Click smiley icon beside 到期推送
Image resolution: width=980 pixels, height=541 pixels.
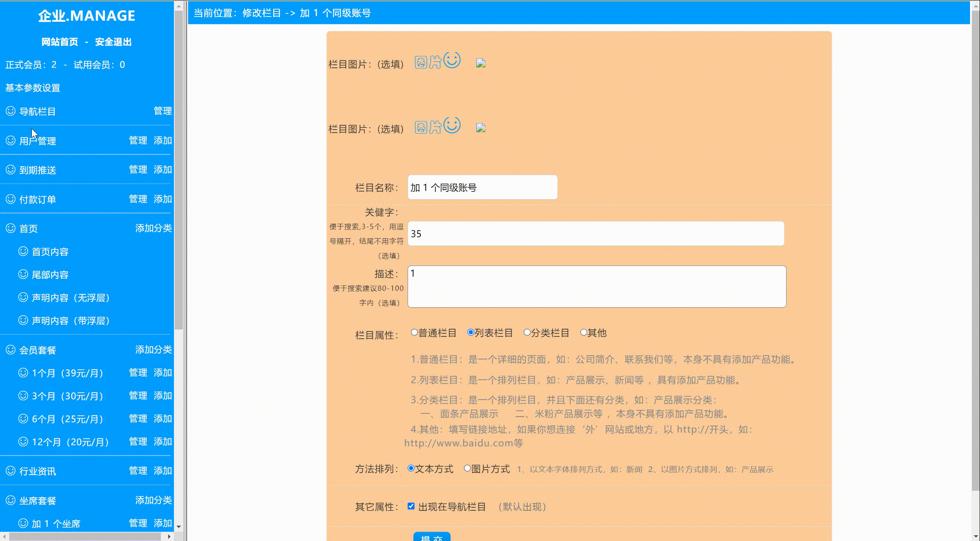coord(11,169)
